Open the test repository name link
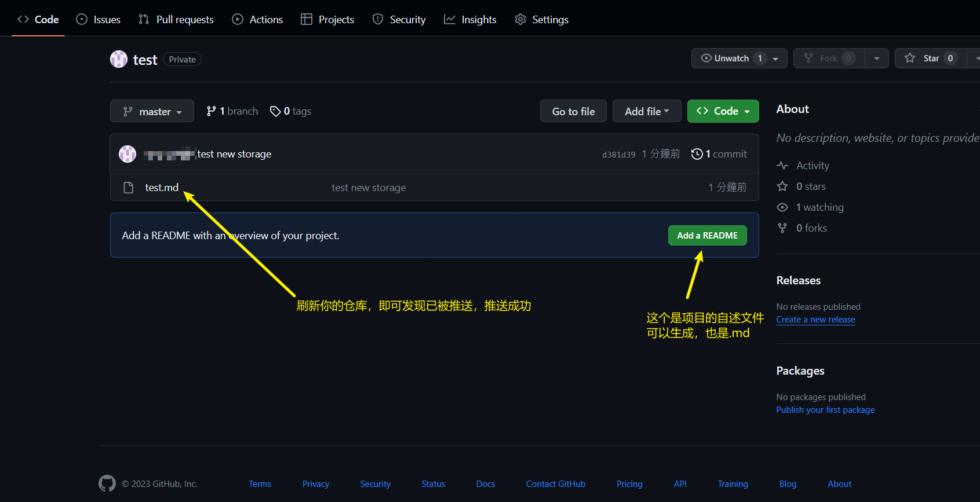 coord(145,60)
